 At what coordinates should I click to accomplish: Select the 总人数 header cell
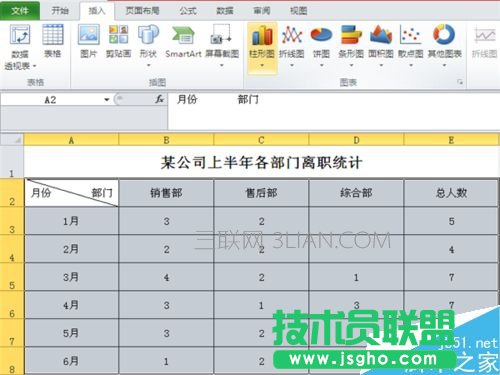[x=451, y=193]
